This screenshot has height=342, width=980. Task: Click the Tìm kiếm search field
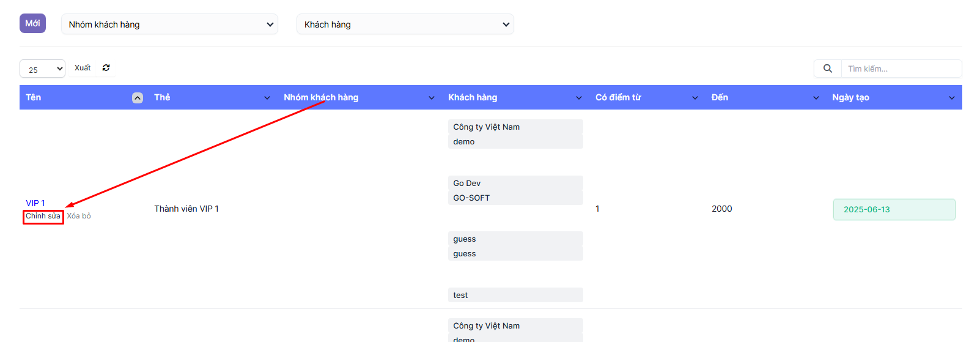[x=901, y=69]
